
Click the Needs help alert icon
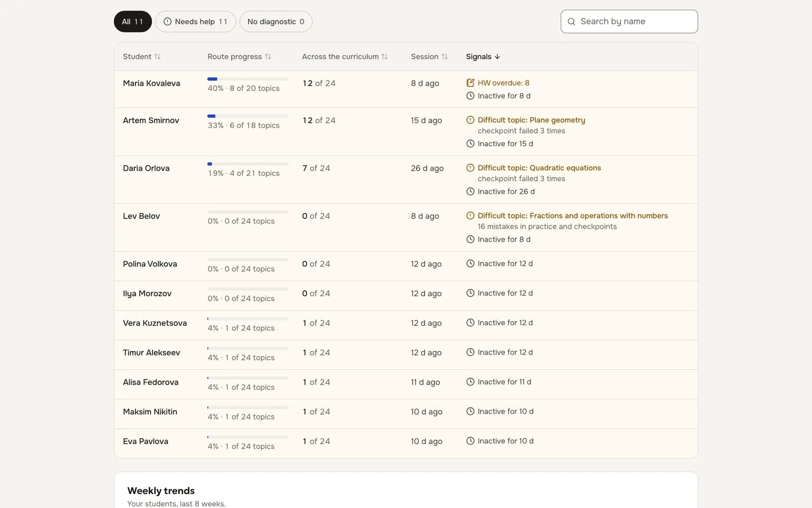pyautogui.click(x=167, y=21)
